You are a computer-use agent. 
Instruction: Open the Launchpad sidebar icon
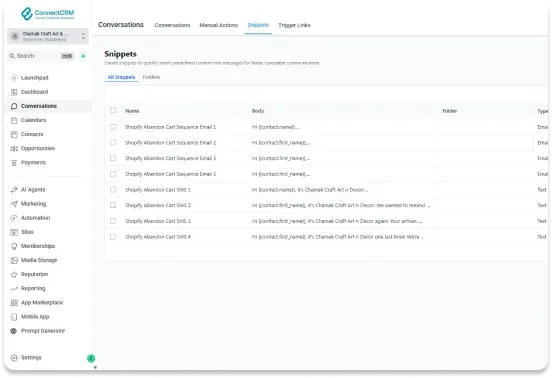[x=14, y=78]
